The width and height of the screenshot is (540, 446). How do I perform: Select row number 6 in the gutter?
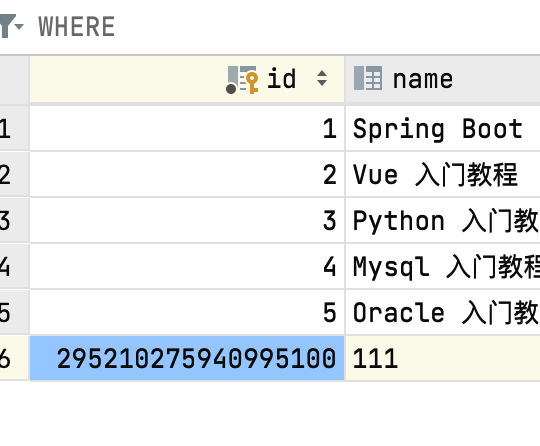coord(14,359)
